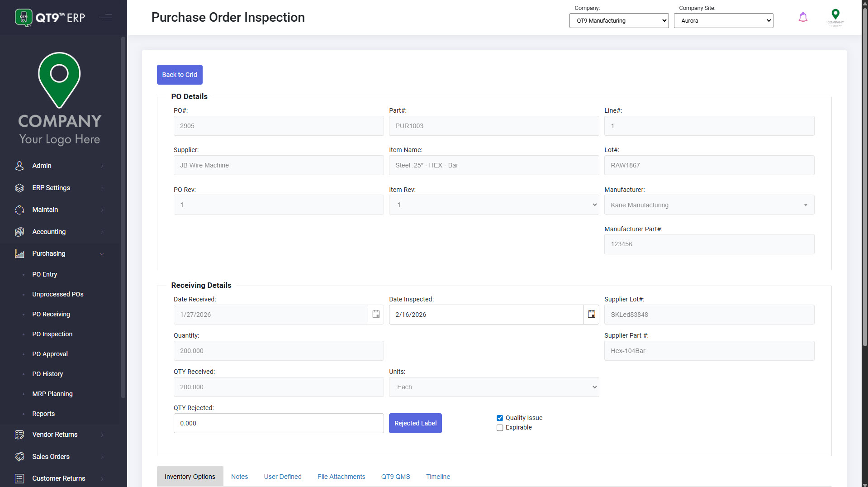Image resolution: width=868 pixels, height=487 pixels.
Task: Collapse the Purchasing menu chevron
Action: (x=102, y=254)
